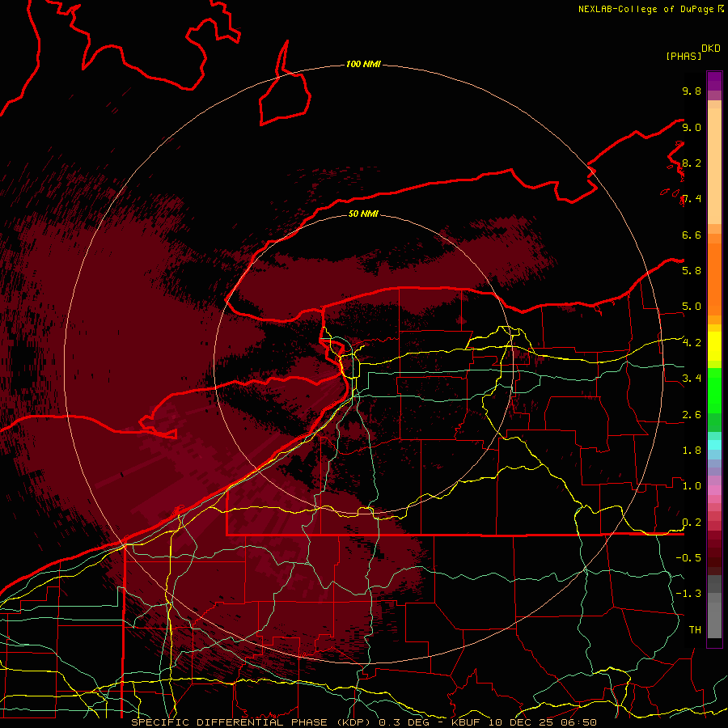The height and width of the screenshot is (728, 728).
Task: Click the 3.4 value on the scale
Action: tap(692, 378)
